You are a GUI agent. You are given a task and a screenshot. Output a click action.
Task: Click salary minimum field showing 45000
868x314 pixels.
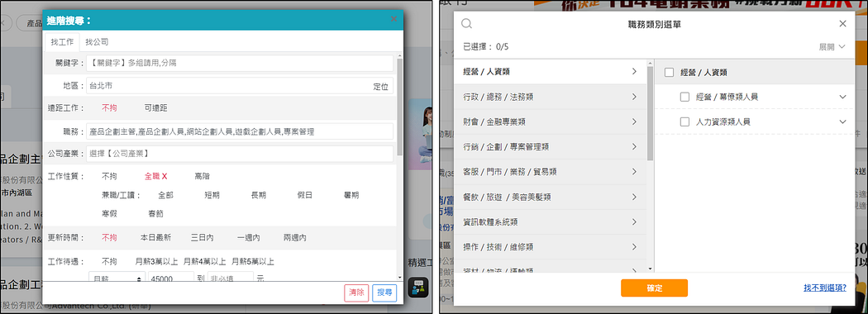tap(170, 278)
